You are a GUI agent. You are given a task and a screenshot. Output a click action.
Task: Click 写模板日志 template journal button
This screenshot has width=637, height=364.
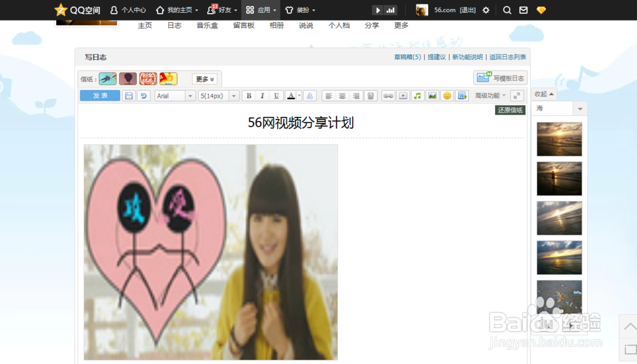tap(500, 78)
